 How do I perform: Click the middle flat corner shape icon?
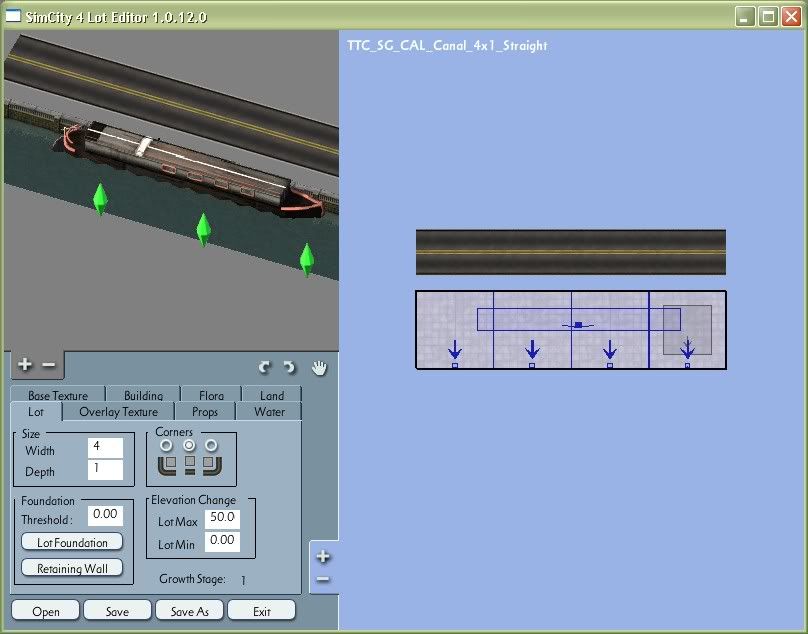point(190,465)
